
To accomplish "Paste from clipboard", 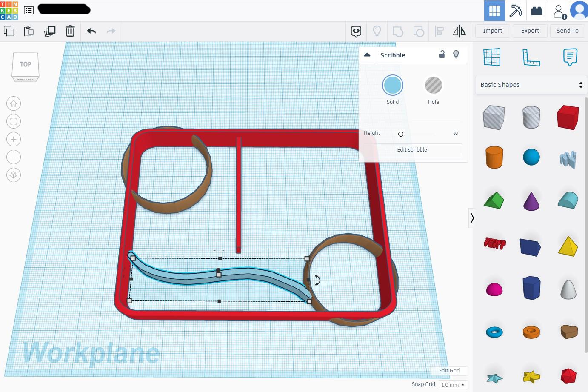I will pyautogui.click(x=29, y=31).
